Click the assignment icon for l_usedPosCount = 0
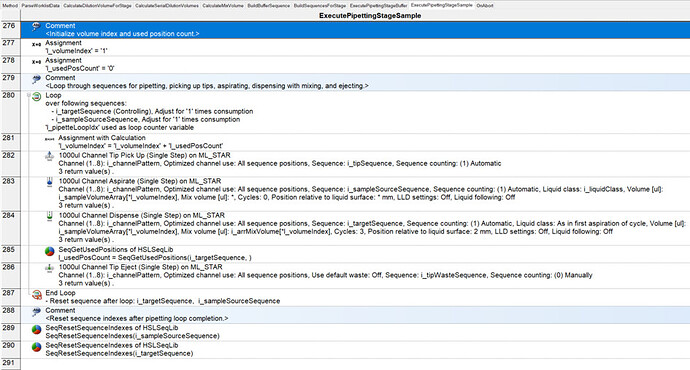The height and width of the screenshot is (370, 690). 36,62
